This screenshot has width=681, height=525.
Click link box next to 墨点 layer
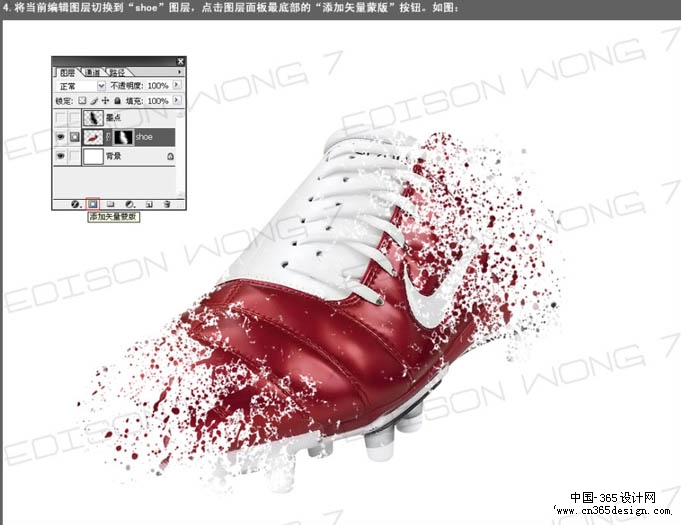point(75,118)
